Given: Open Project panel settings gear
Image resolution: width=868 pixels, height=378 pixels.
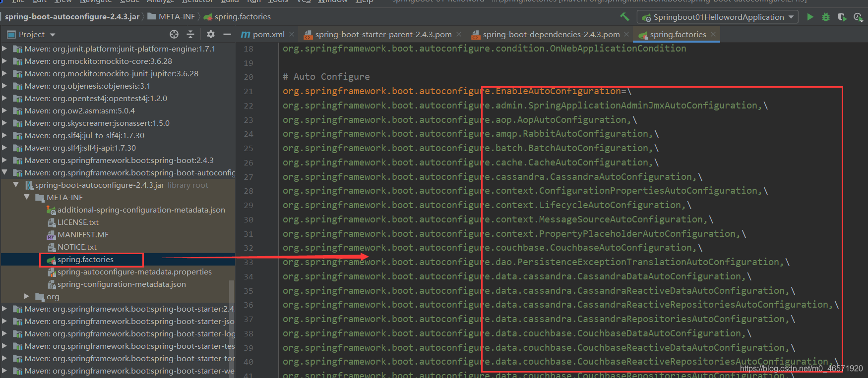Looking at the screenshot, I should coord(211,34).
